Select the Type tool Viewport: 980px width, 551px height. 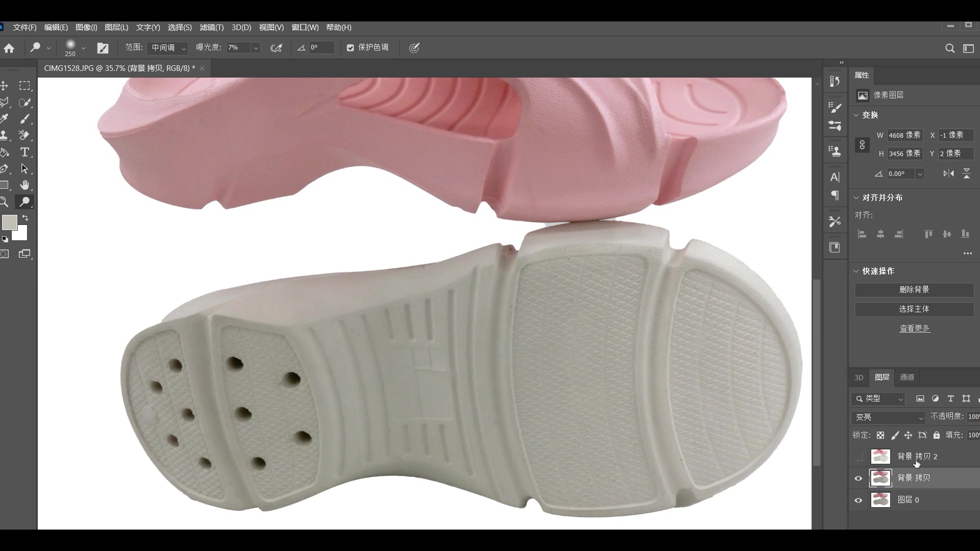[x=24, y=153]
